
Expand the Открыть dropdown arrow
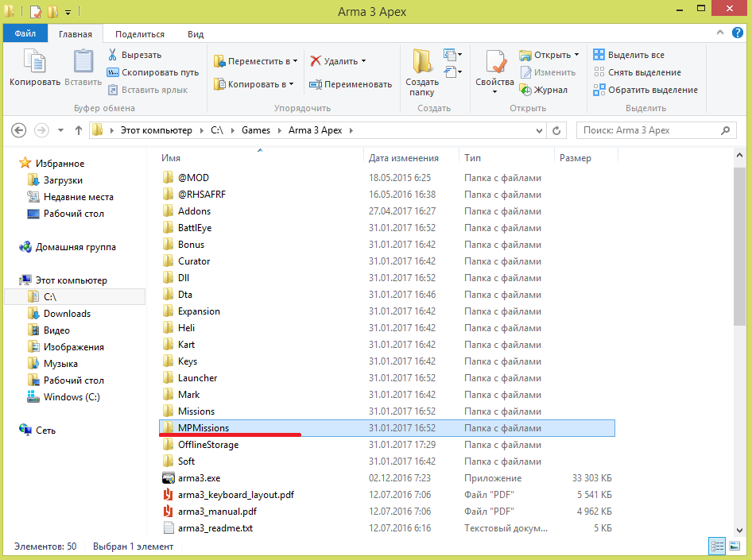pos(576,55)
